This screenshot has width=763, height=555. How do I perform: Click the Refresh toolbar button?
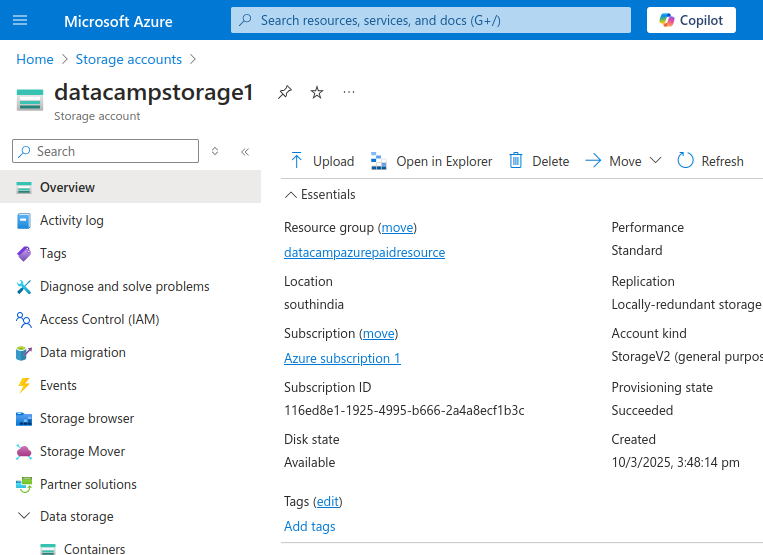(x=710, y=161)
